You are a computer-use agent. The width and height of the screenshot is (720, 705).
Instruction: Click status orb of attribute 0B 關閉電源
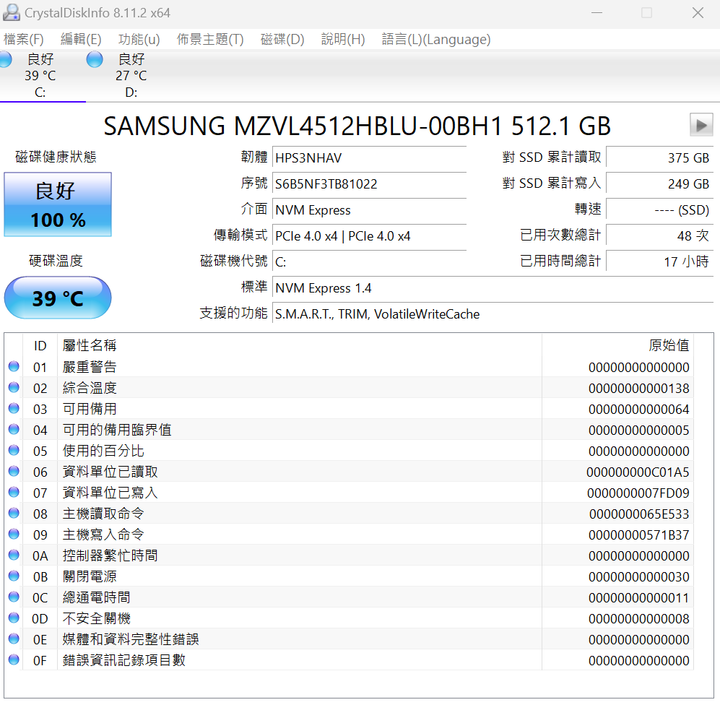14,576
